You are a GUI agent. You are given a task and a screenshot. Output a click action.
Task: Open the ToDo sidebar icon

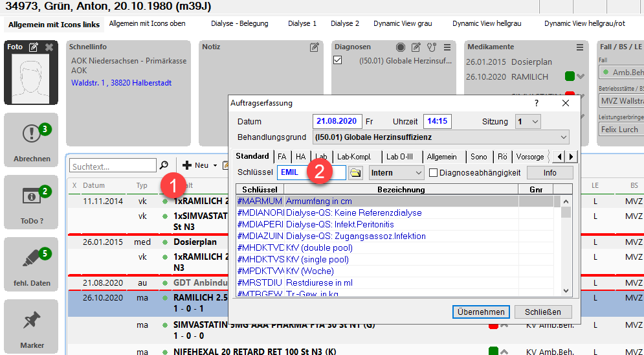[32, 196]
